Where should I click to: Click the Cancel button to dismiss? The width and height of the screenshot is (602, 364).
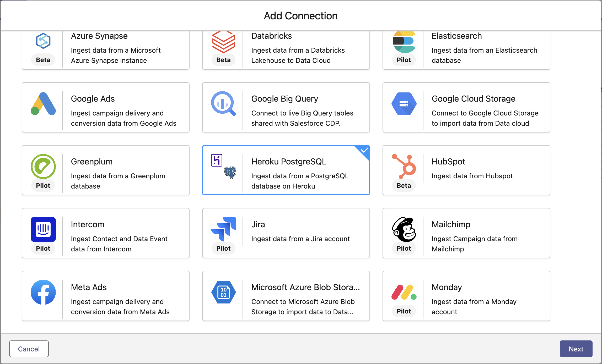click(29, 349)
